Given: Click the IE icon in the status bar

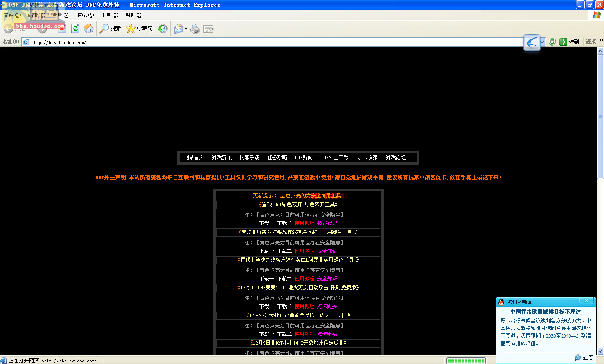Looking at the screenshot, I should pos(4,361).
